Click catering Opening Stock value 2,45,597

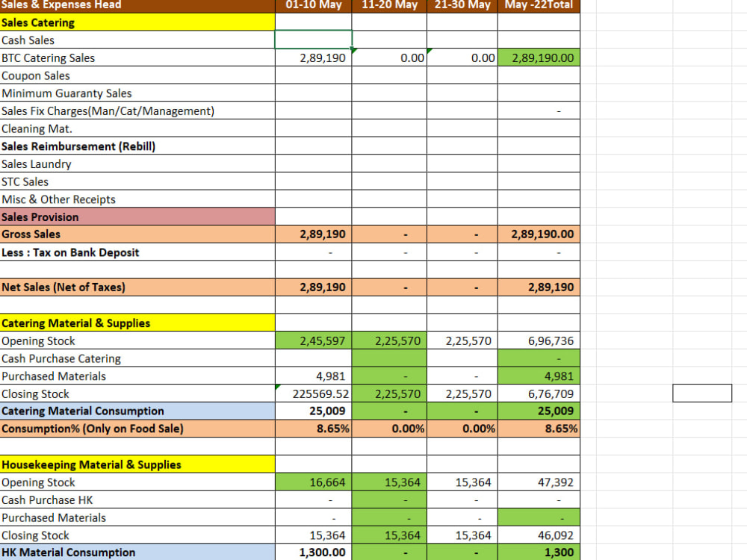click(x=314, y=340)
